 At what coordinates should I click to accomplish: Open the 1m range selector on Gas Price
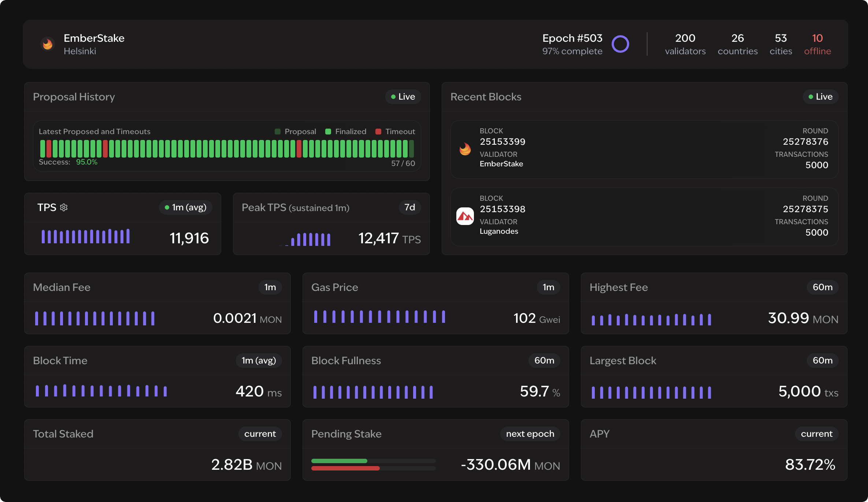tap(549, 287)
